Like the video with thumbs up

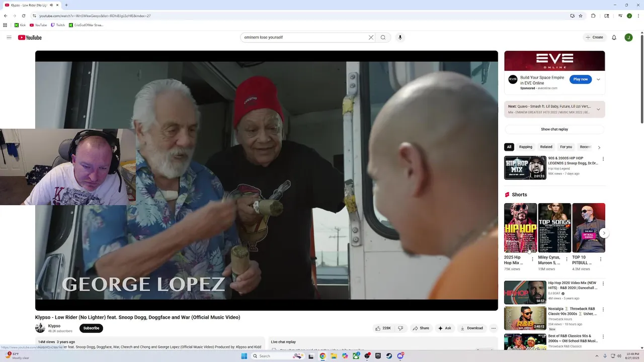coord(383,328)
